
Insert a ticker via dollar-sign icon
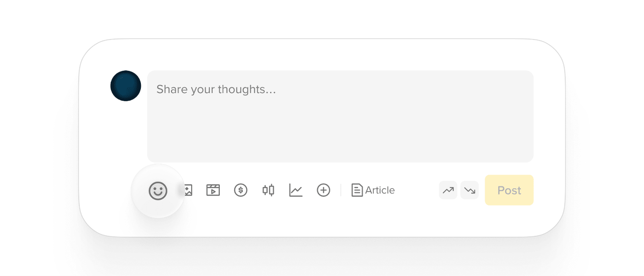[x=241, y=190]
